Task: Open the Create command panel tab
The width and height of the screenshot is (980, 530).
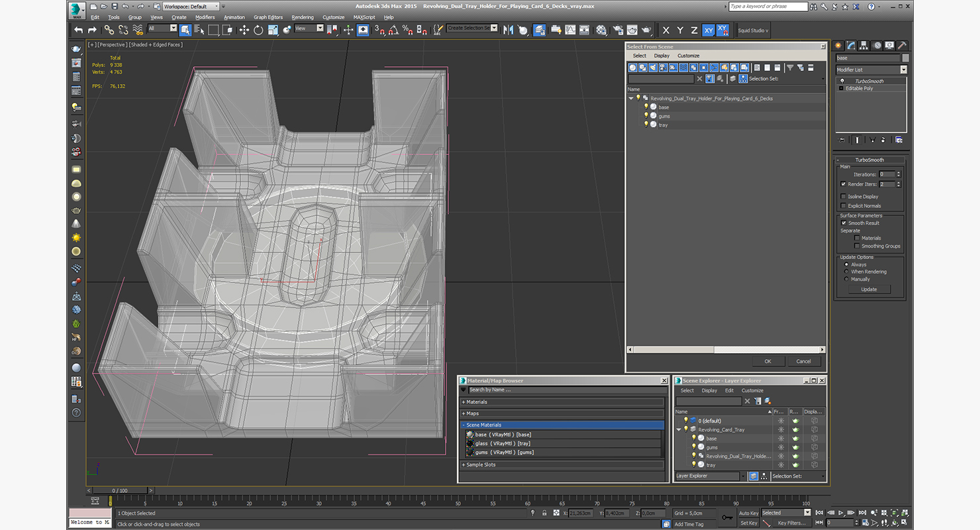Action: click(x=840, y=46)
